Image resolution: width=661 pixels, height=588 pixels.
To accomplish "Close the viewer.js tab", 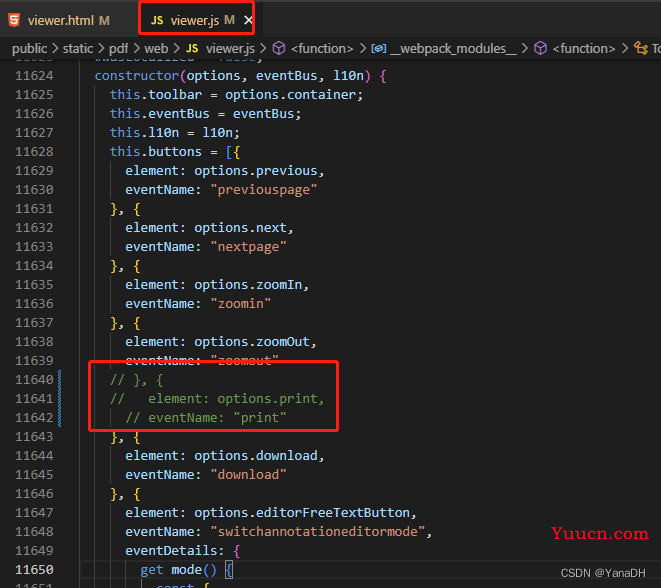I will [248, 20].
